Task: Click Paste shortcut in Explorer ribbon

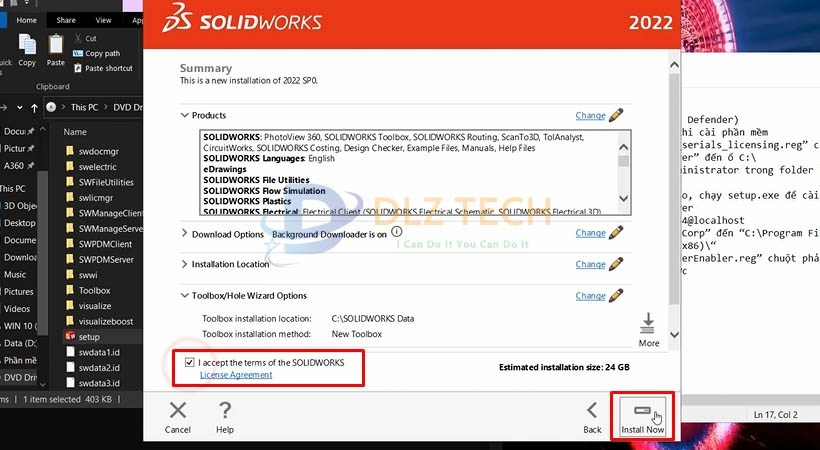Action: [x=104, y=68]
